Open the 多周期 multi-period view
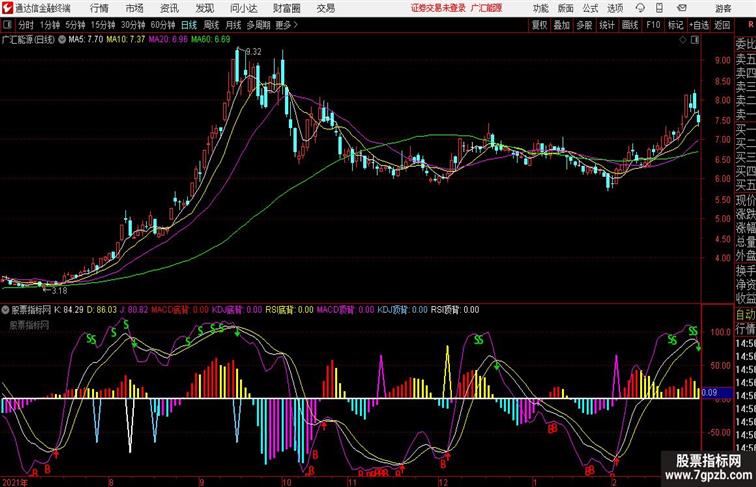This screenshot has height=487, width=756. tap(258, 25)
